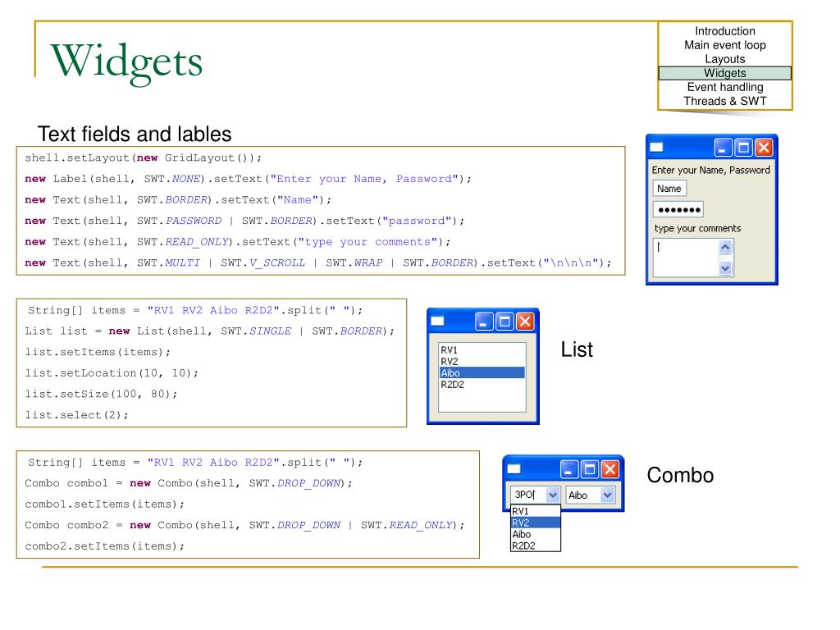The height and width of the screenshot is (630, 840).
Task: Select the highlighted Widgets outline entry
Action: pyautogui.click(x=725, y=73)
